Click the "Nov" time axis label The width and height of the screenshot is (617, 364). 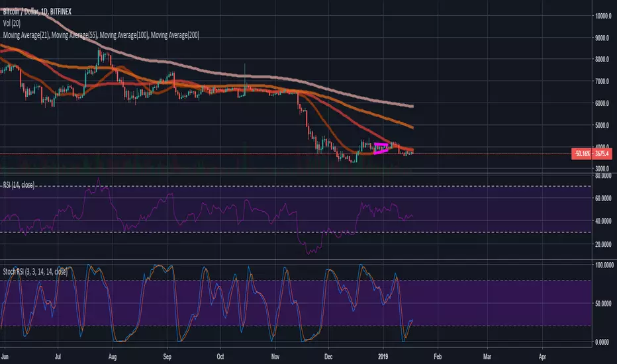(275, 357)
